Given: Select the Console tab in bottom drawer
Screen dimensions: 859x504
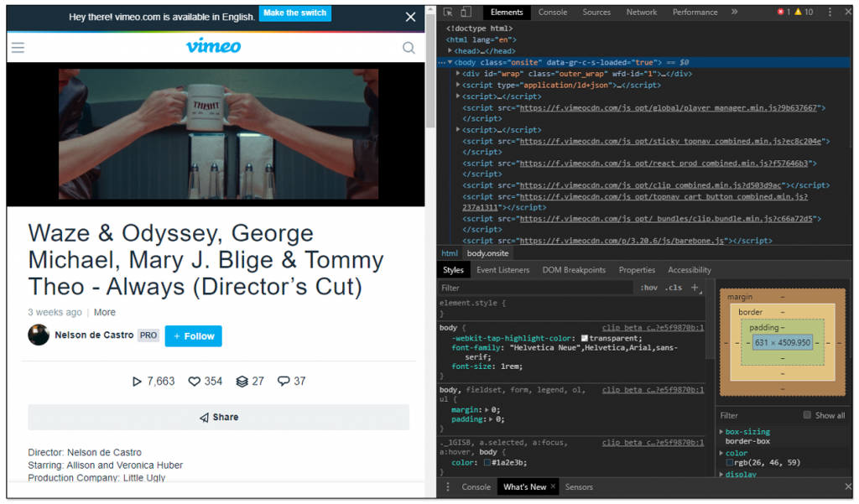Looking at the screenshot, I should pos(476,487).
